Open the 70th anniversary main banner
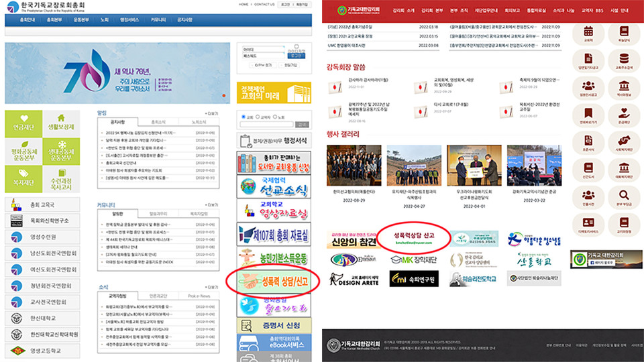644x362 pixels. (117, 73)
